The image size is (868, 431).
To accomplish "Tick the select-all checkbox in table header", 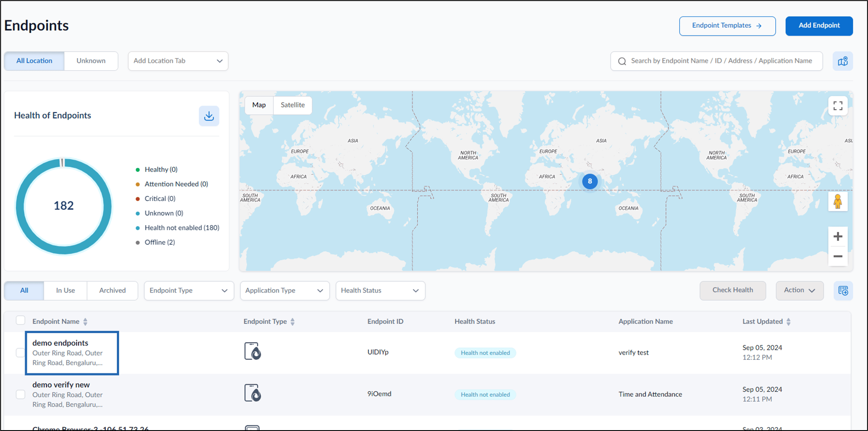I will point(20,320).
